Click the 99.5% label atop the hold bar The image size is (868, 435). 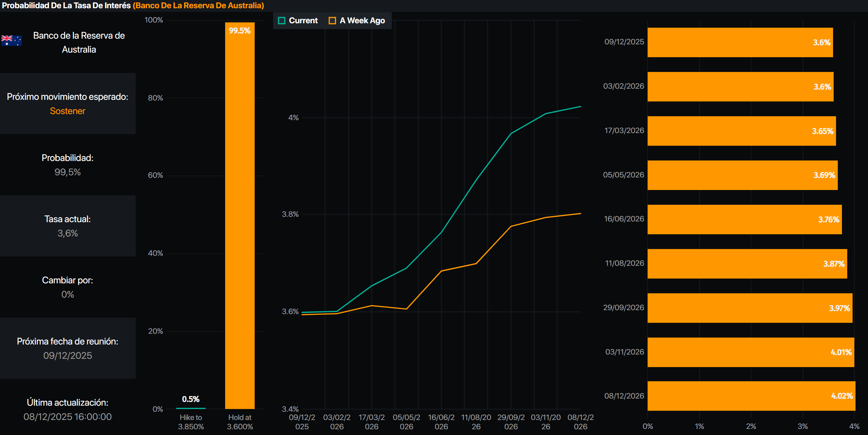click(x=239, y=31)
